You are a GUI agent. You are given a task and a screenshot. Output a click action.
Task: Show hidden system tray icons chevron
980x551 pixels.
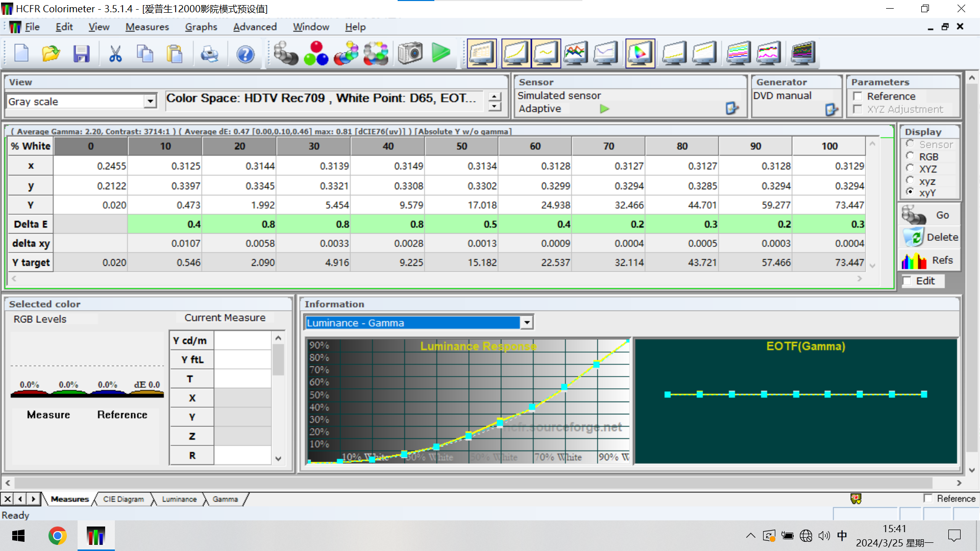click(750, 536)
